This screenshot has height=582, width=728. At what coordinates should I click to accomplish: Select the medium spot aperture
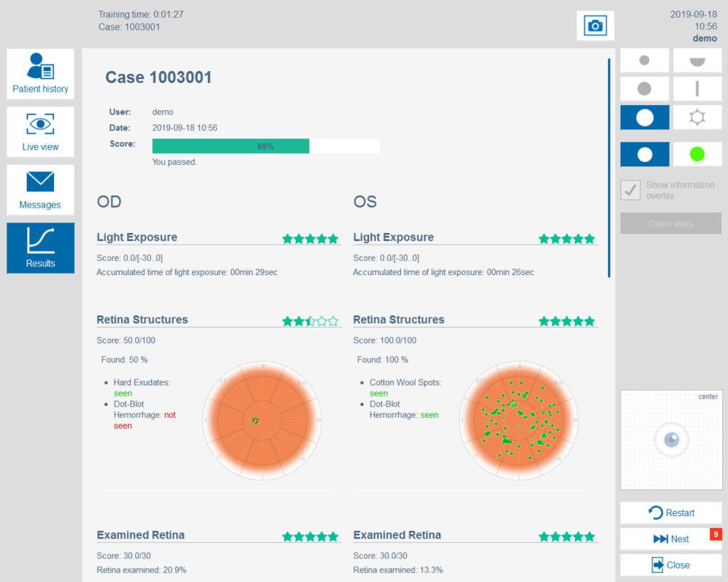pos(644,88)
